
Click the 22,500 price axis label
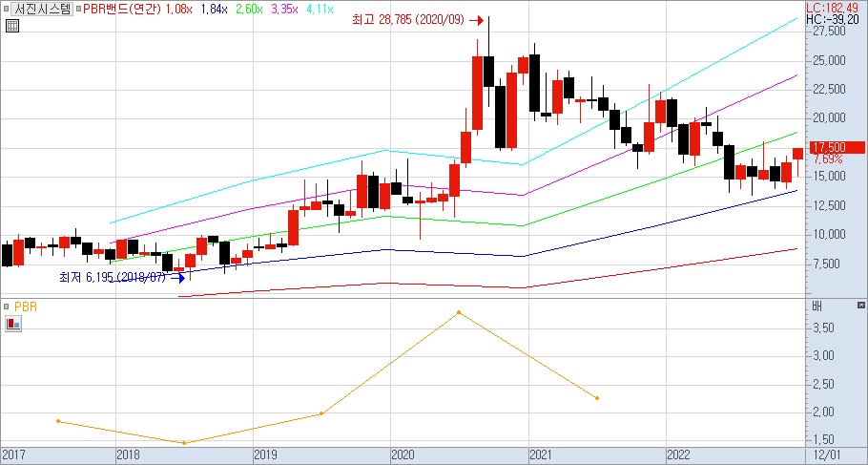coord(829,89)
